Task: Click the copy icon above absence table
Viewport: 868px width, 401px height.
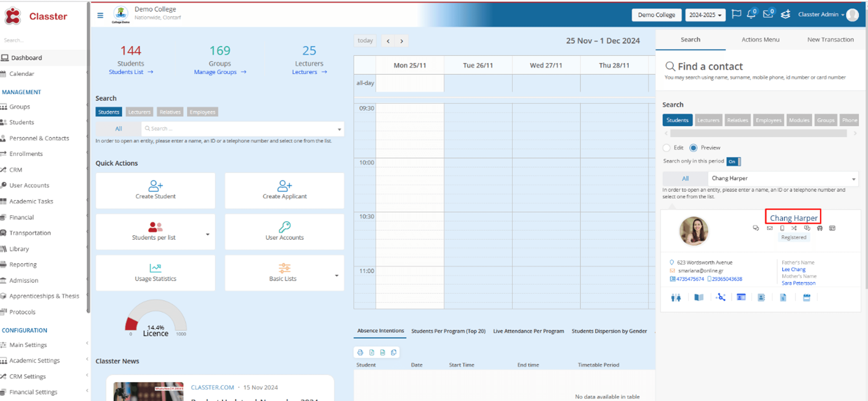Action: [x=394, y=353]
